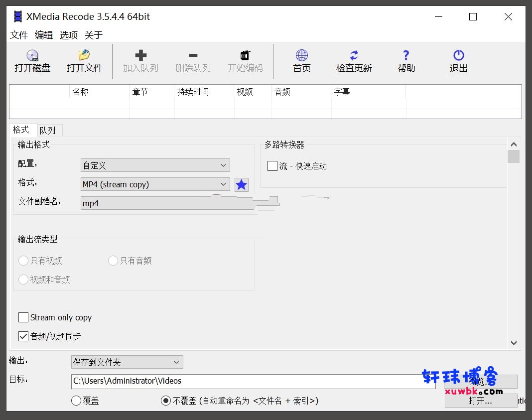Expand the 格式 MP4 (stream copy) dropdown
Screen dimensions: 532x420
click(155, 184)
